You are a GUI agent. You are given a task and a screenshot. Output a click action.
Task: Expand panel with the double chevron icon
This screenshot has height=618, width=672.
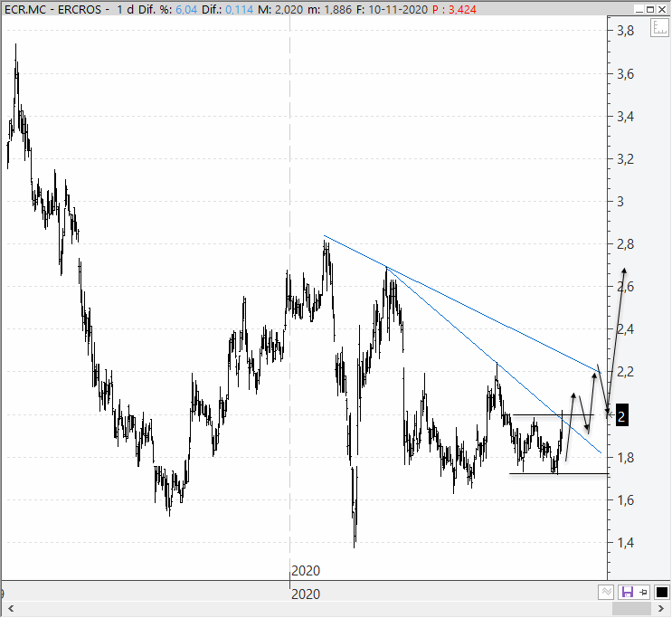607,593
